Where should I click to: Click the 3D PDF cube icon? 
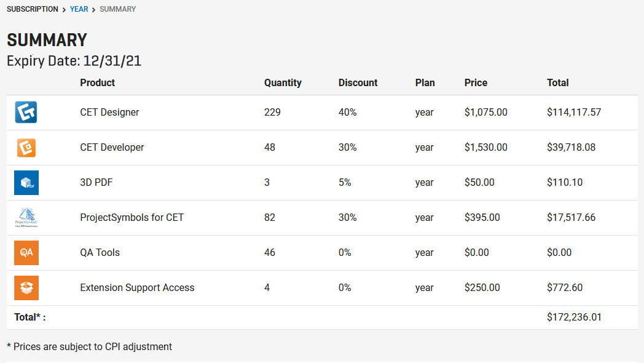[x=26, y=182]
